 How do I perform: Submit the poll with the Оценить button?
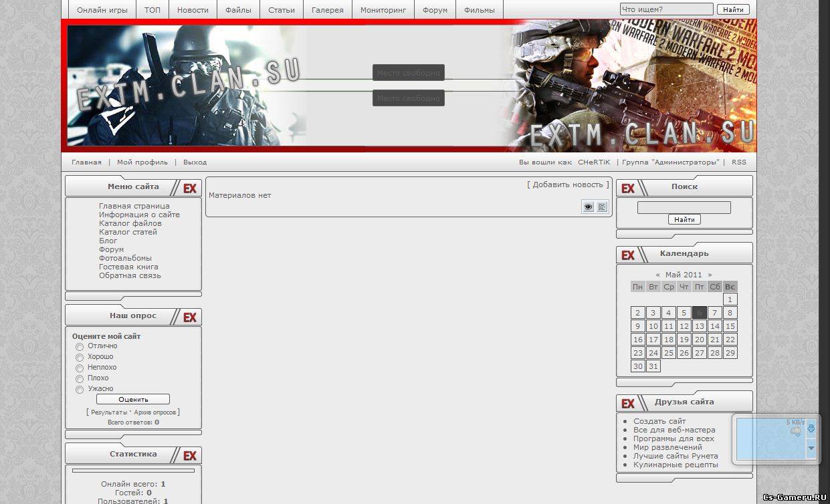click(133, 399)
